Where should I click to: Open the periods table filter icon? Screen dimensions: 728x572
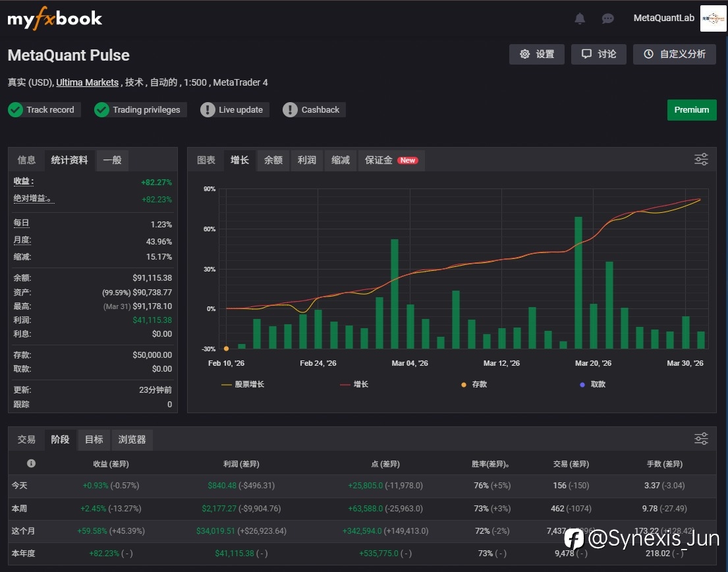point(701,438)
